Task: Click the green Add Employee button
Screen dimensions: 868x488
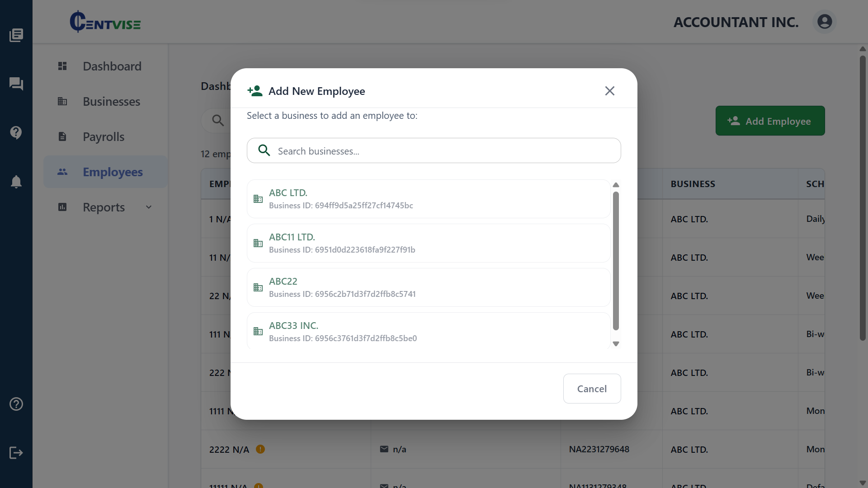Action: pyautogui.click(x=770, y=121)
